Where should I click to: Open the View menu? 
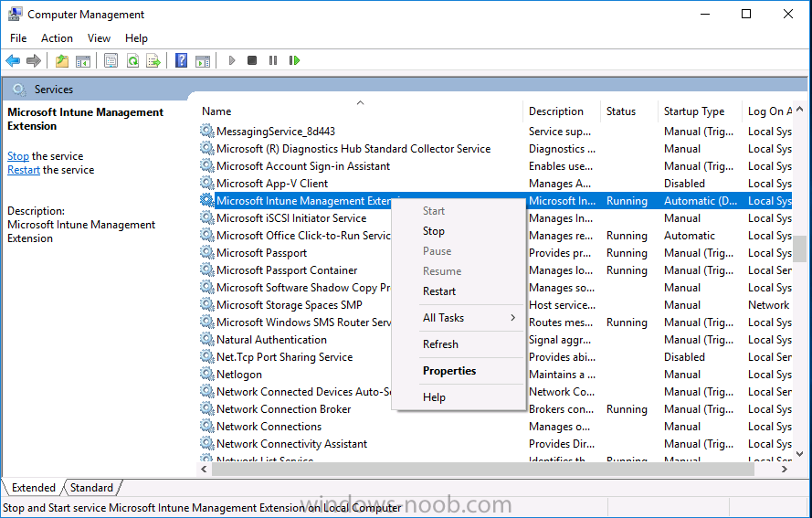[x=99, y=38]
